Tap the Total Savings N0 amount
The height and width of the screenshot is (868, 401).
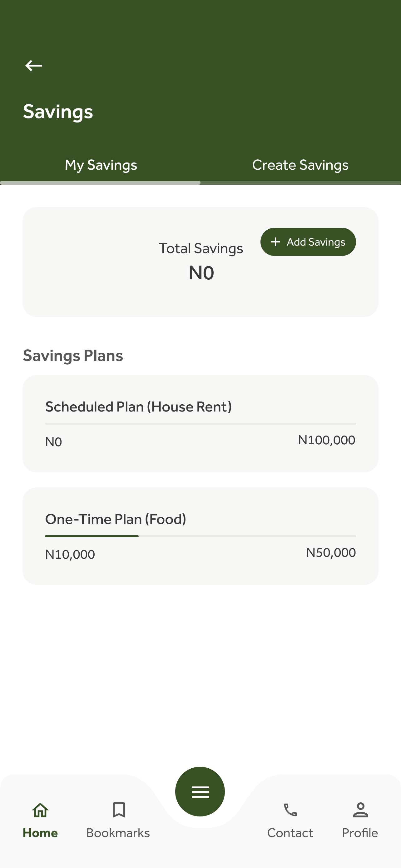tap(201, 272)
